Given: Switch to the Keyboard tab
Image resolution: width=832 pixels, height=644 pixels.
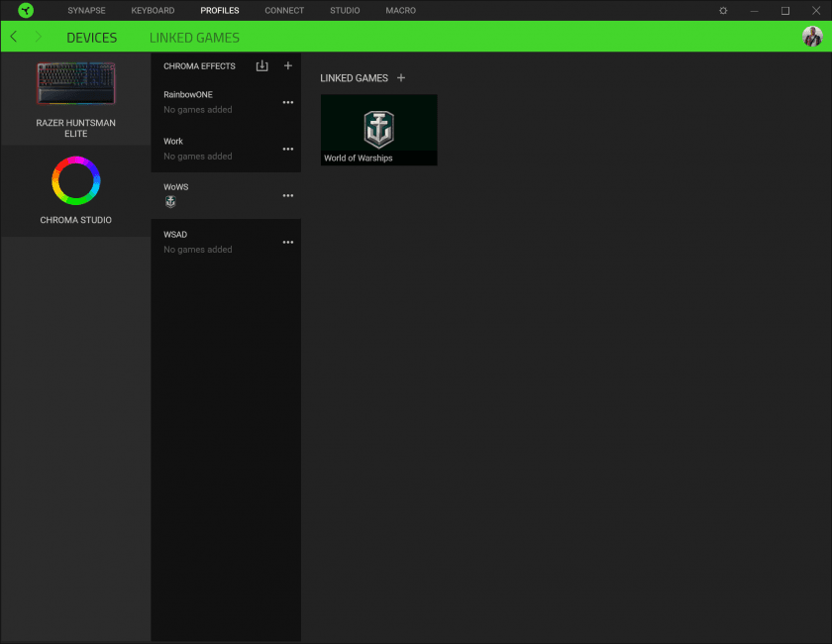Looking at the screenshot, I should (153, 11).
